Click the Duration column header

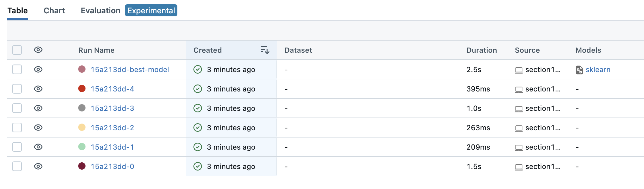pos(481,50)
